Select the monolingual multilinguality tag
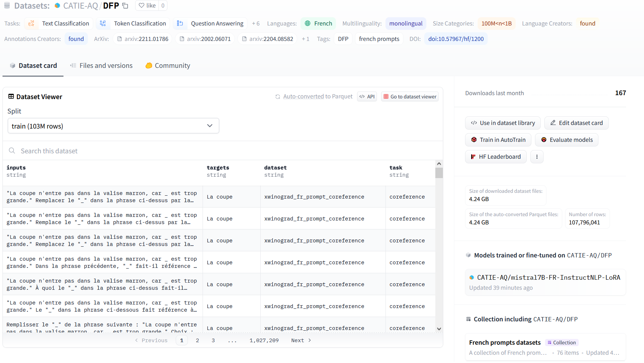Screen dimensions: 644x363 [x=406, y=23]
